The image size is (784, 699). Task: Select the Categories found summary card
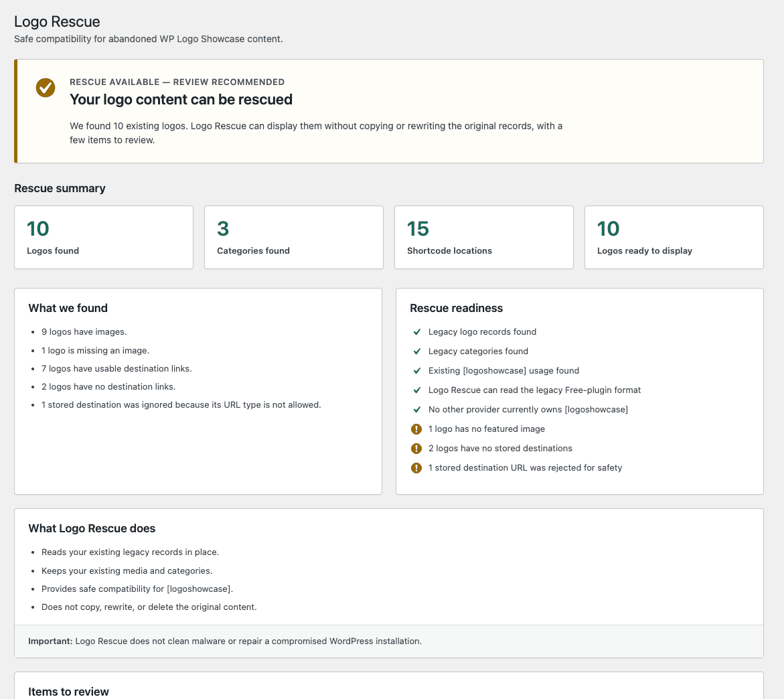click(293, 238)
